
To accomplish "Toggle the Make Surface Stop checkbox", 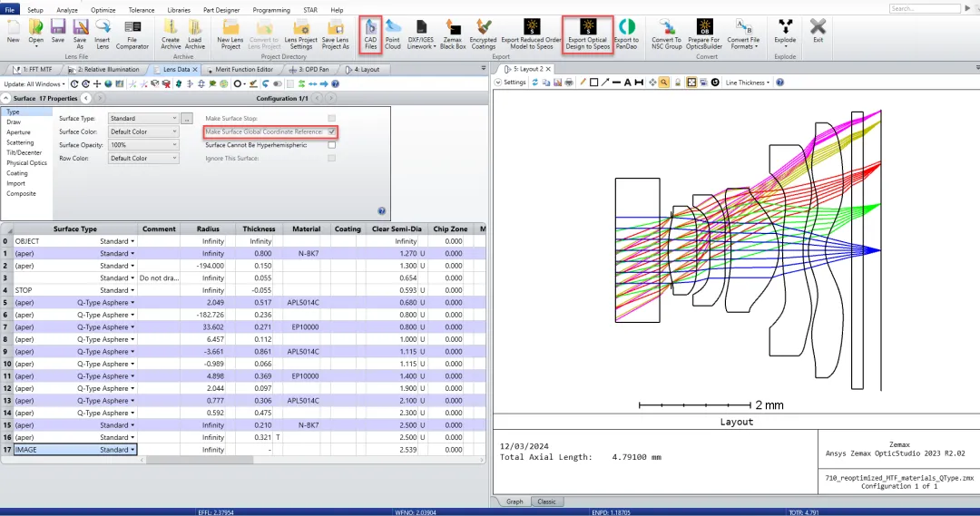I will 332,118.
